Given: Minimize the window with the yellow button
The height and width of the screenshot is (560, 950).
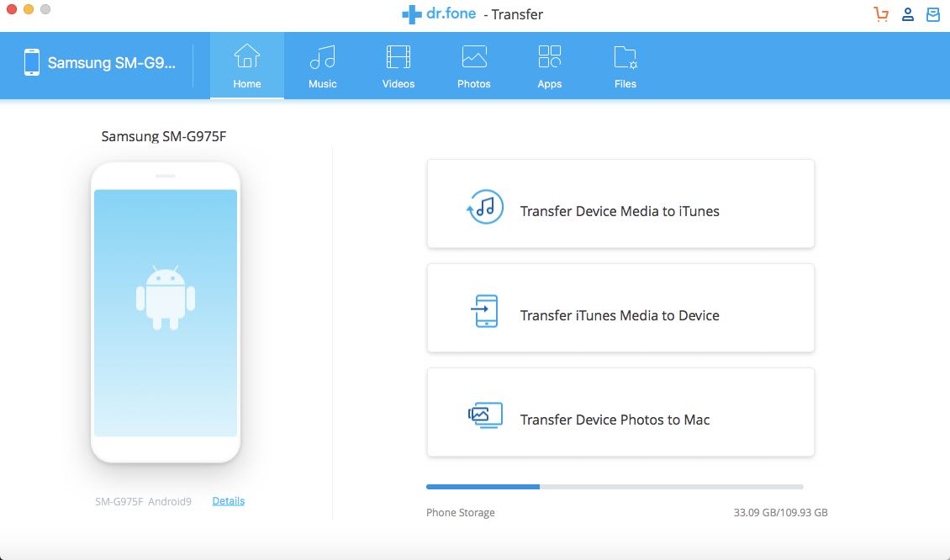Looking at the screenshot, I should pos(29,9).
